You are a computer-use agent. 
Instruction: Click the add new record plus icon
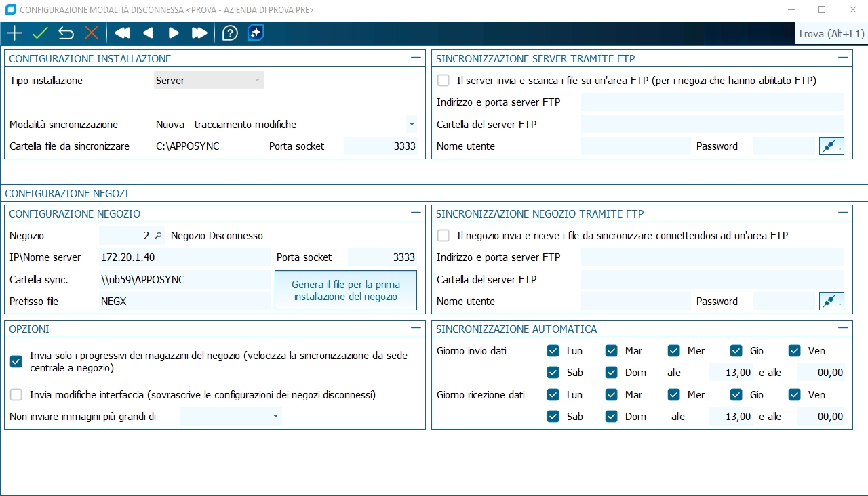point(14,33)
